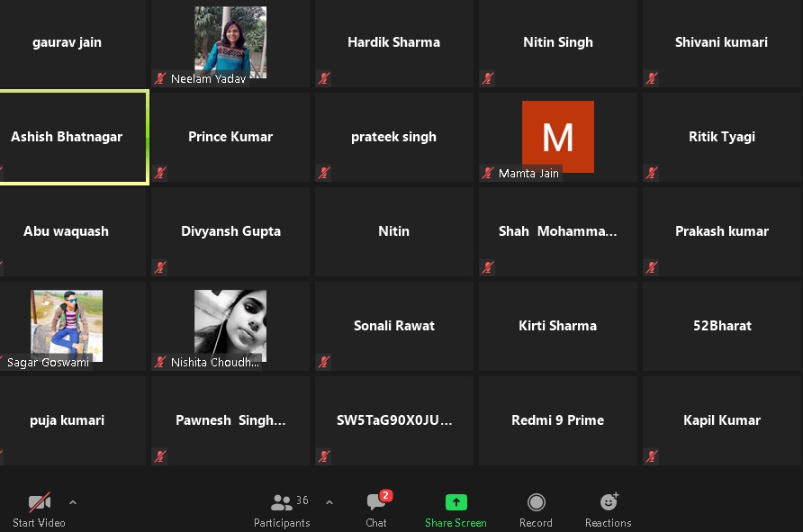Click the Pawnesh Singh... name
The height and width of the screenshot is (532, 803).
pos(230,420)
